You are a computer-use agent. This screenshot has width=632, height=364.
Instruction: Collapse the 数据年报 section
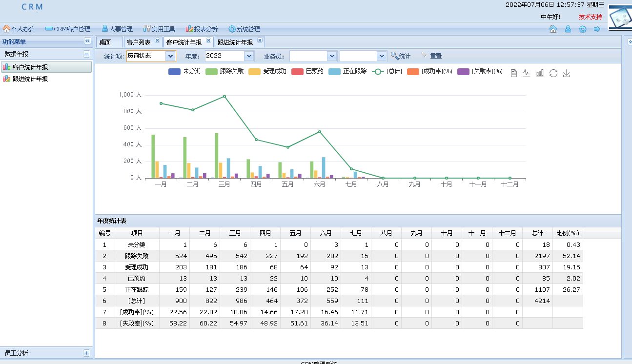[x=86, y=54]
